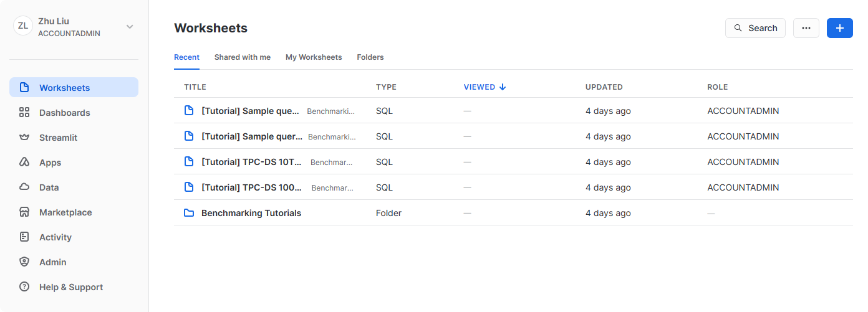Click the Help & Support question mark icon
The height and width of the screenshot is (312, 868).
(x=24, y=287)
